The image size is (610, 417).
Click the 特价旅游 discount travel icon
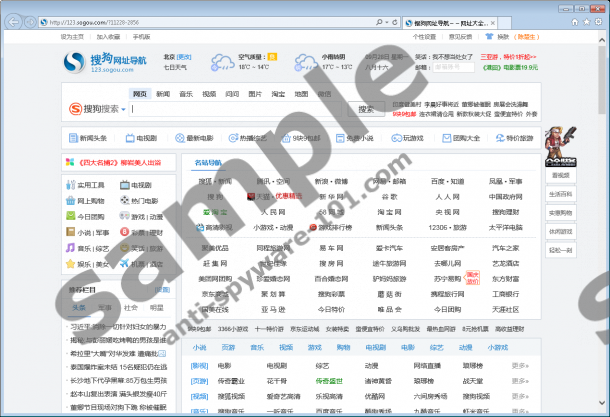tap(515, 138)
